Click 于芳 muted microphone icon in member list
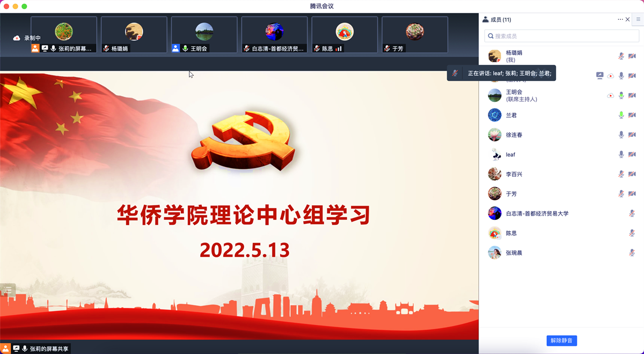The width and height of the screenshot is (644, 354). (x=621, y=194)
